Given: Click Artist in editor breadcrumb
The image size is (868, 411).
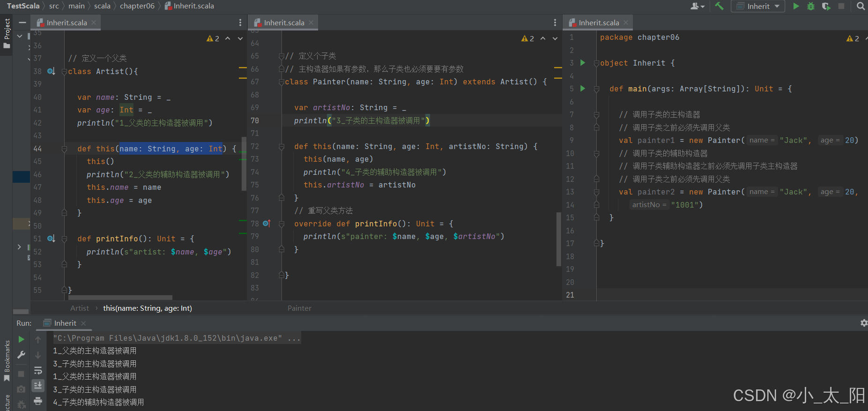Looking at the screenshot, I should click(79, 308).
